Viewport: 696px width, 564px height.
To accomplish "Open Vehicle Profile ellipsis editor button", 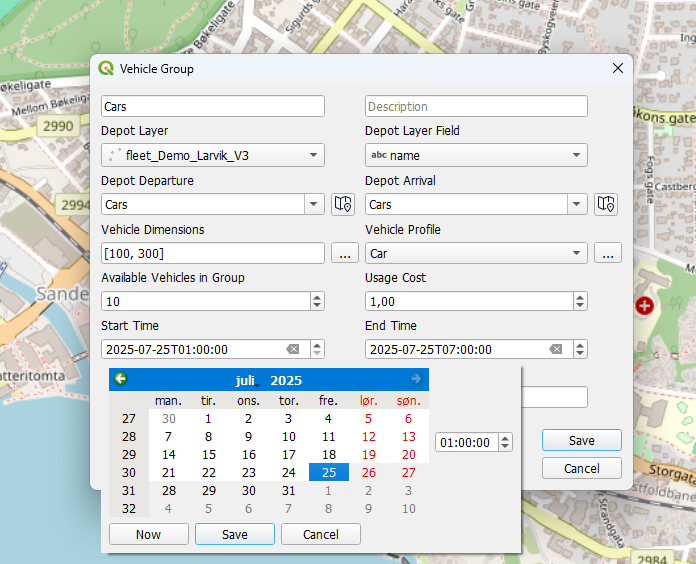I will coord(608,253).
